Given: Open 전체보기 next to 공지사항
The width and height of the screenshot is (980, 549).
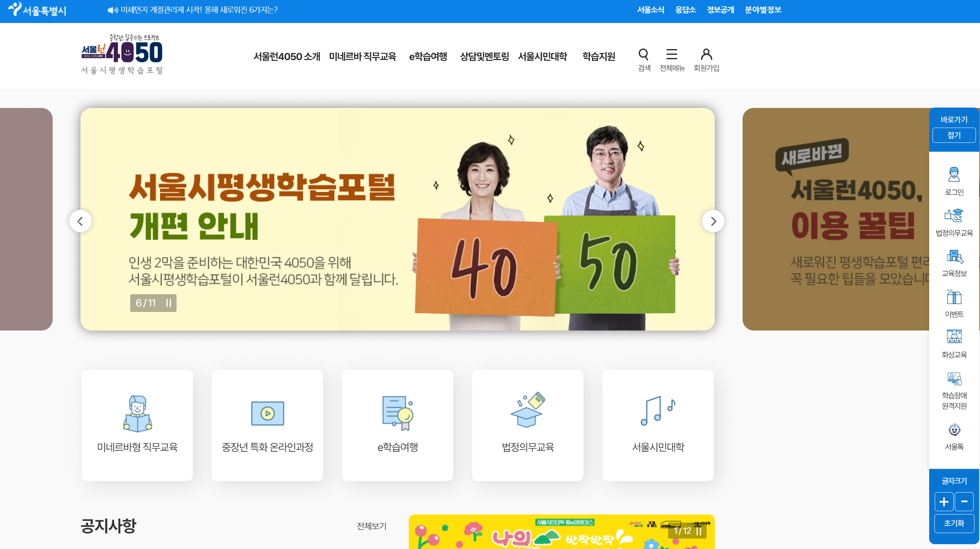Looking at the screenshot, I should tap(371, 526).
